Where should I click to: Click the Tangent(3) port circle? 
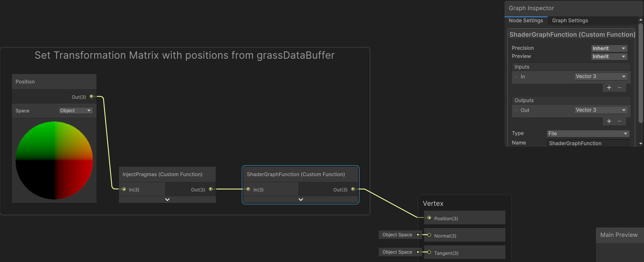tap(429, 252)
